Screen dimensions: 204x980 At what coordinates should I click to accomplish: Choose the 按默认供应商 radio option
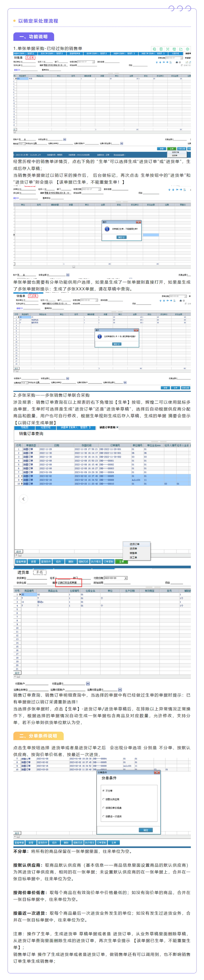coord(103,799)
